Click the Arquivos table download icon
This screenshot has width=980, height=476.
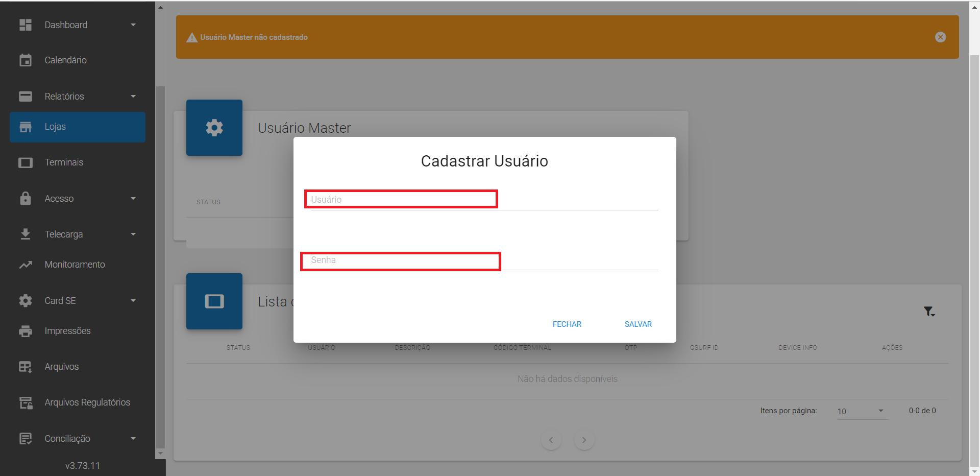click(x=26, y=367)
